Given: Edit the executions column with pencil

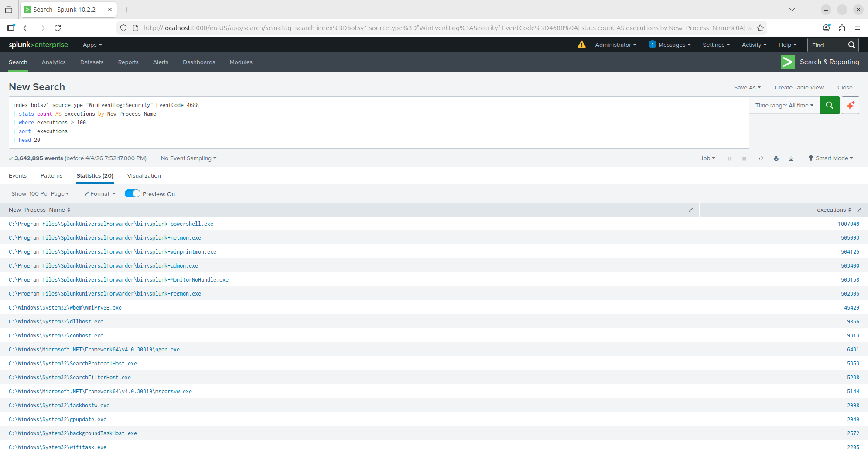Looking at the screenshot, I should point(859,210).
